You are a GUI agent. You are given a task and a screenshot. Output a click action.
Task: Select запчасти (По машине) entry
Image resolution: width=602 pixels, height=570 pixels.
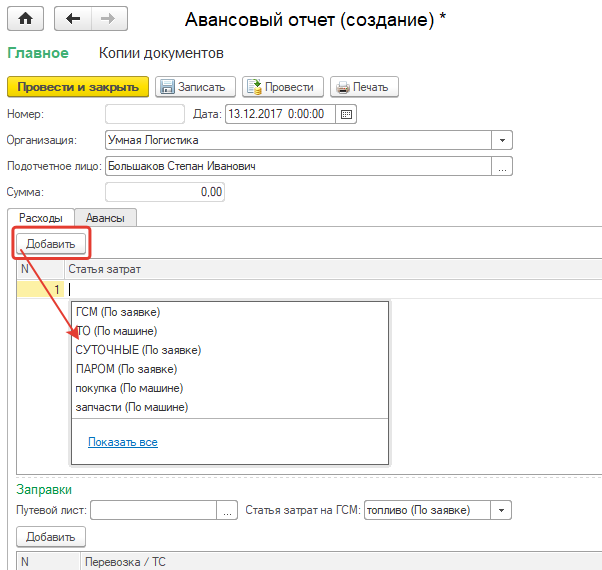coord(230,407)
